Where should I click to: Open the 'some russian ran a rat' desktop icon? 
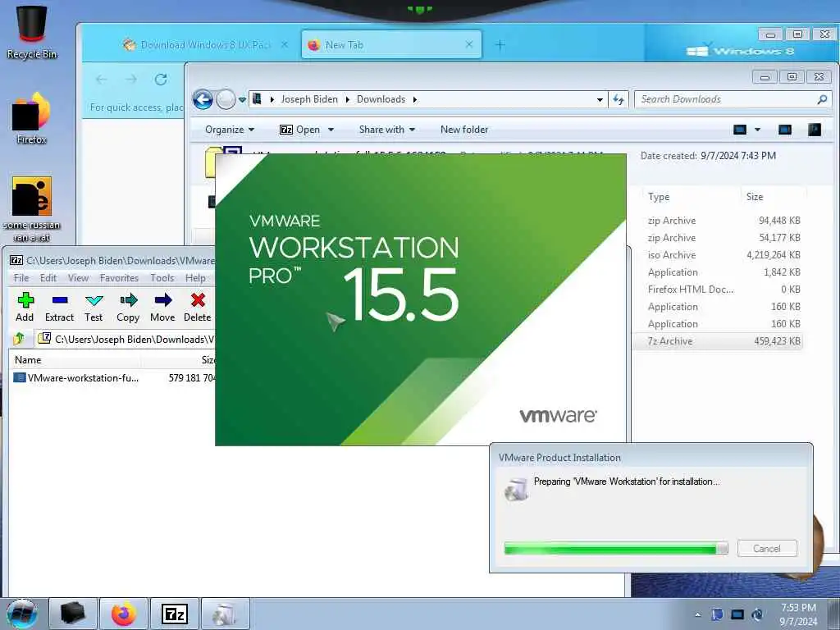32,209
